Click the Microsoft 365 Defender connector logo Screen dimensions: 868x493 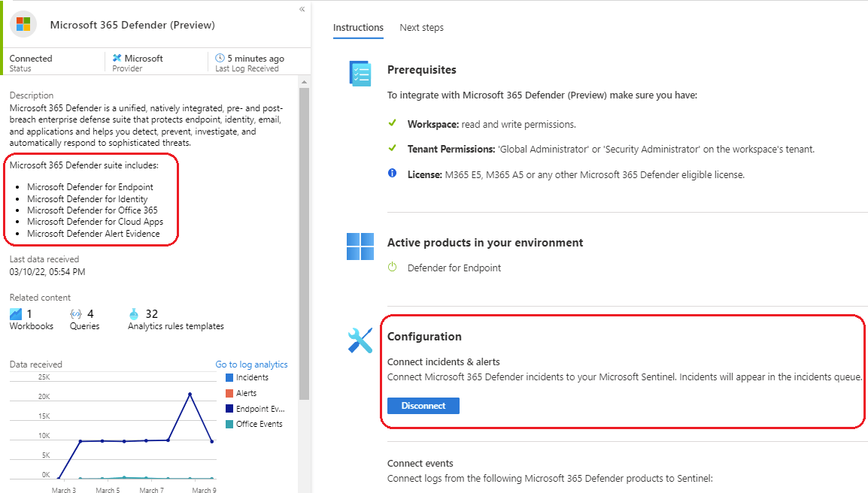click(x=23, y=24)
